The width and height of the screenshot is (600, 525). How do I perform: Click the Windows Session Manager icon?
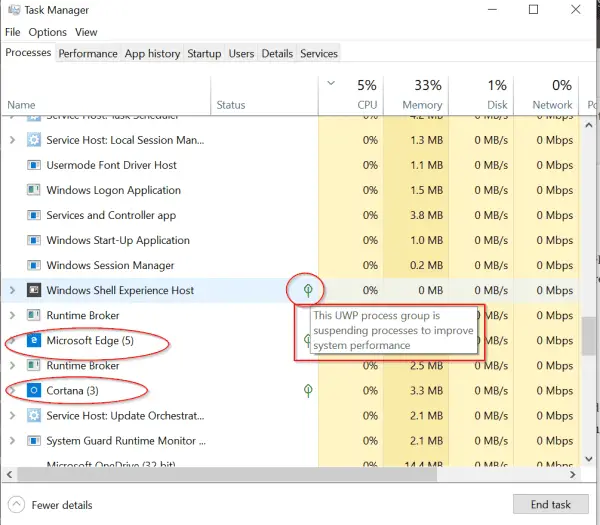(x=34, y=265)
